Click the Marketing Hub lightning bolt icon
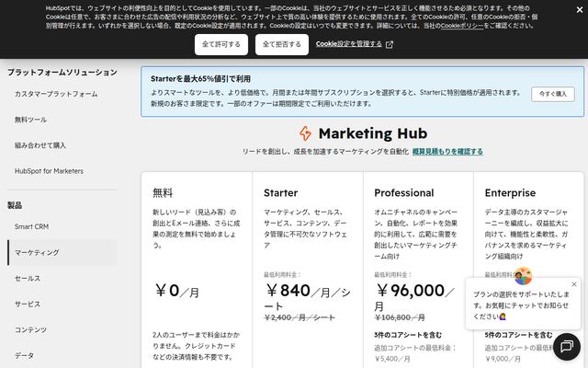This screenshot has height=368, width=588. [305, 133]
